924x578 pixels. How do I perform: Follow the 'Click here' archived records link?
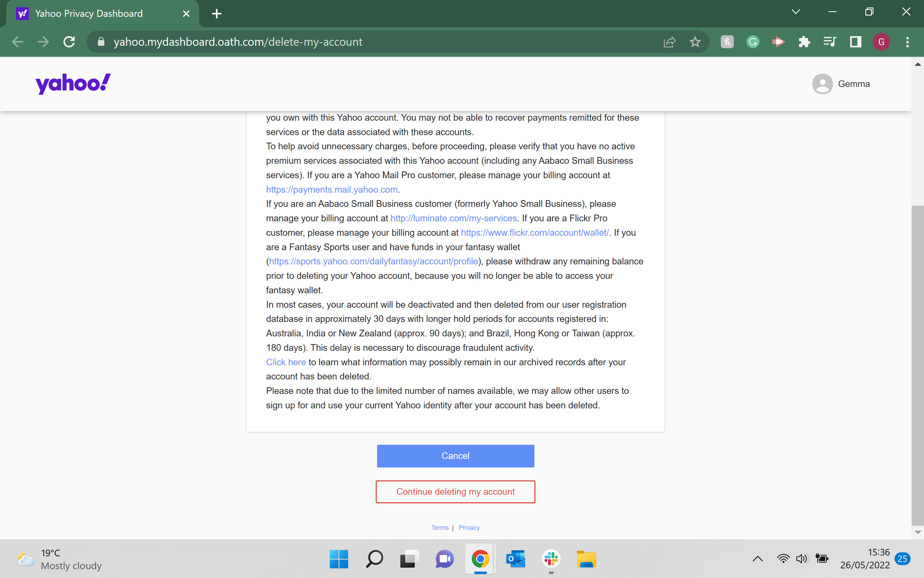pyautogui.click(x=286, y=362)
